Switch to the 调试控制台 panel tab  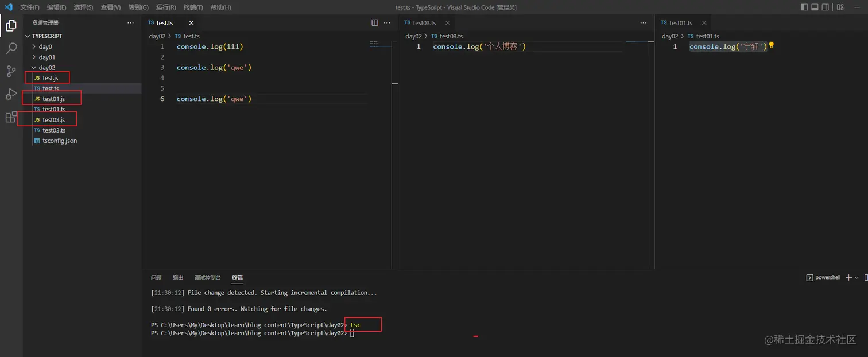pyautogui.click(x=207, y=278)
